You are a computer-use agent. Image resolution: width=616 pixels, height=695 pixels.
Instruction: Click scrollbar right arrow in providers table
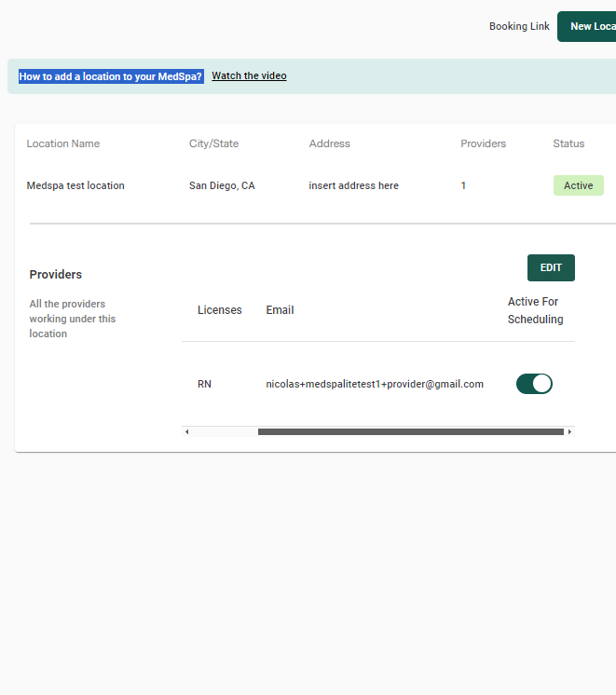point(570,431)
